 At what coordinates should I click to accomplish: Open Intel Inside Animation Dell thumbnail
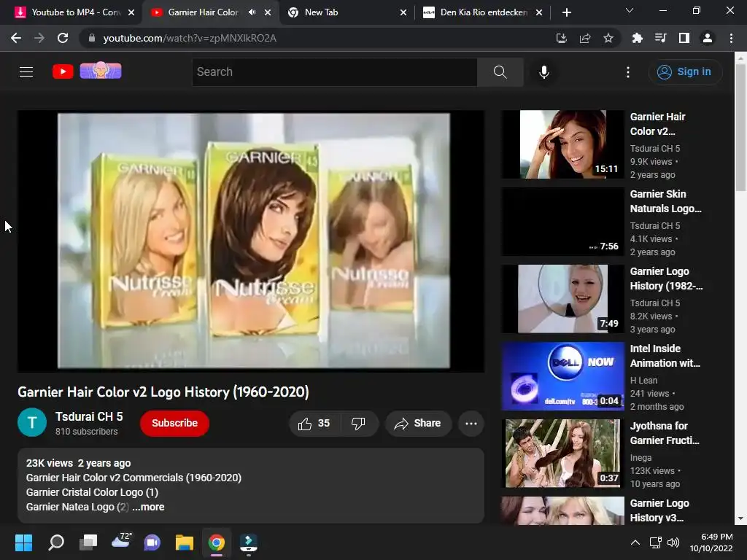(x=562, y=376)
